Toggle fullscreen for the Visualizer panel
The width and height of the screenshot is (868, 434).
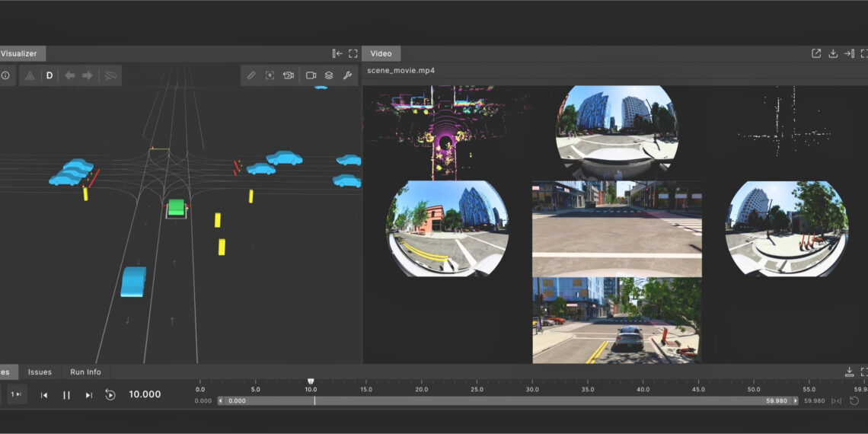tap(353, 53)
